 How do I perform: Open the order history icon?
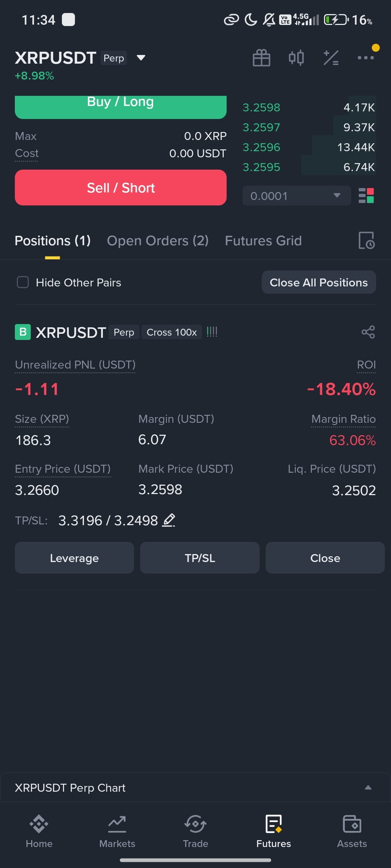tap(366, 241)
